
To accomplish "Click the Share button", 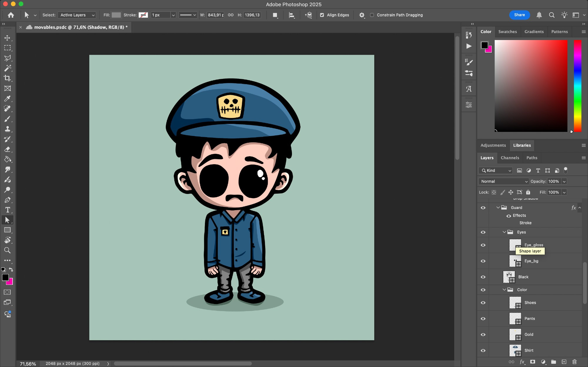I will click(x=519, y=15).
